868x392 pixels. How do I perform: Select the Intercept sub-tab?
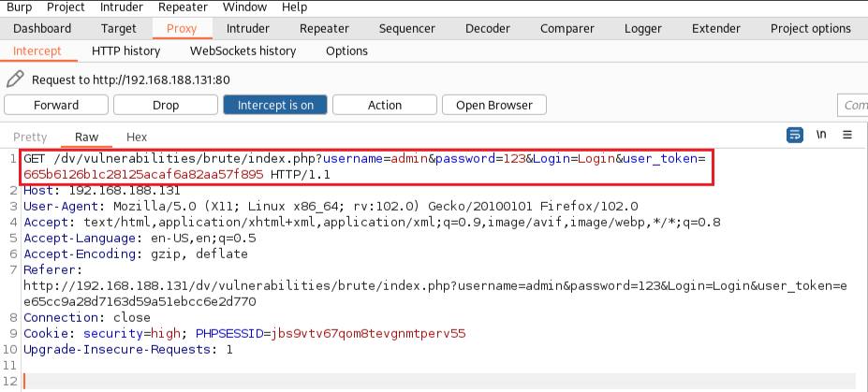tap(37, 51)
